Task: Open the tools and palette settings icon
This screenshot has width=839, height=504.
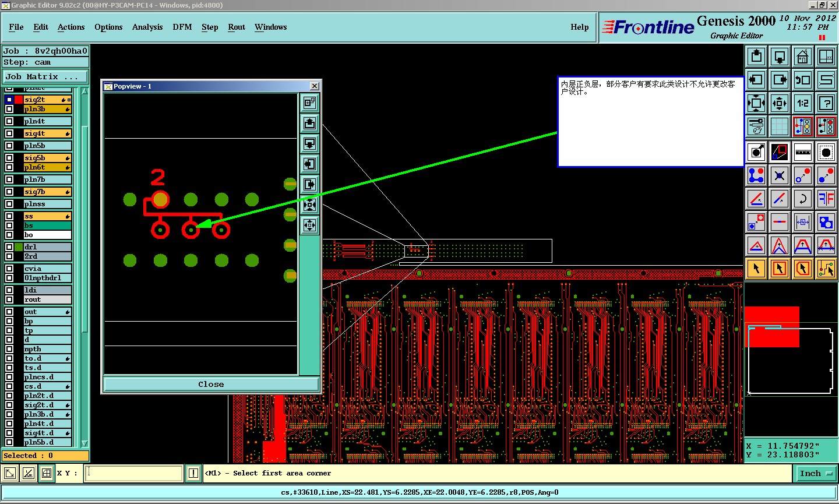Action: click(x=756, y=126)
